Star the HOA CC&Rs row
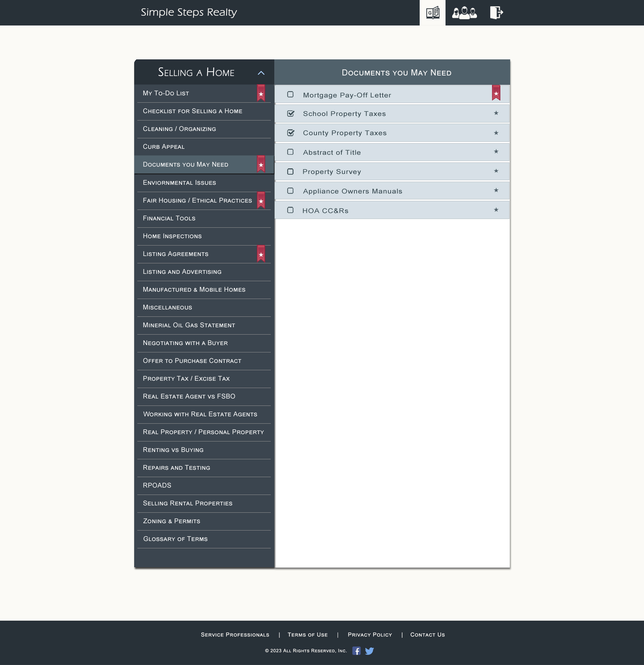Viewport: 644px width, 665px height. click(x=496, y=210)
